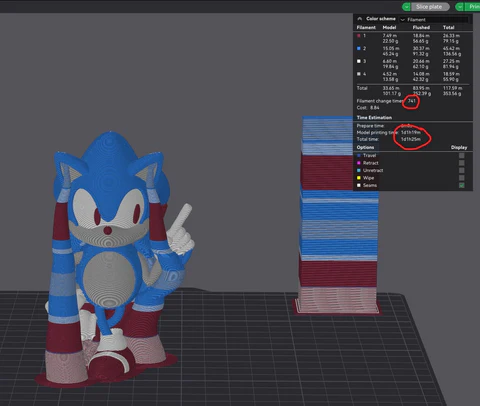Enable the Retract display checkbox
Screen dimensions: 480x406
point(462,163)
